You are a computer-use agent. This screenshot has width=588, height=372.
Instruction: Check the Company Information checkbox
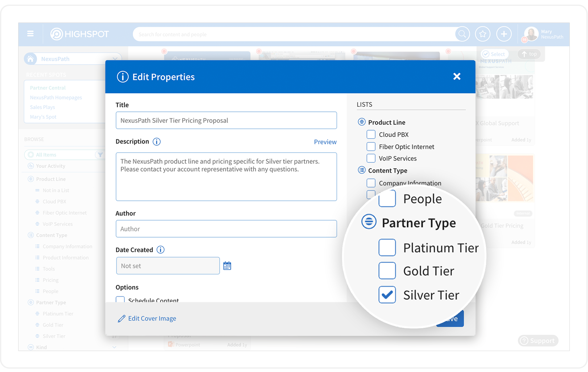coord(371,183)
